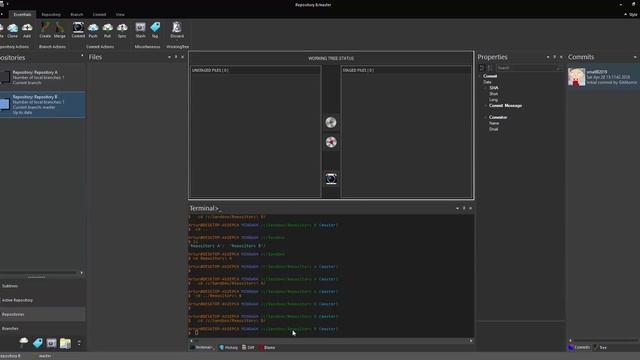Switch to the Commits tab under the Commits panel
640x360 pixels.
579,347
